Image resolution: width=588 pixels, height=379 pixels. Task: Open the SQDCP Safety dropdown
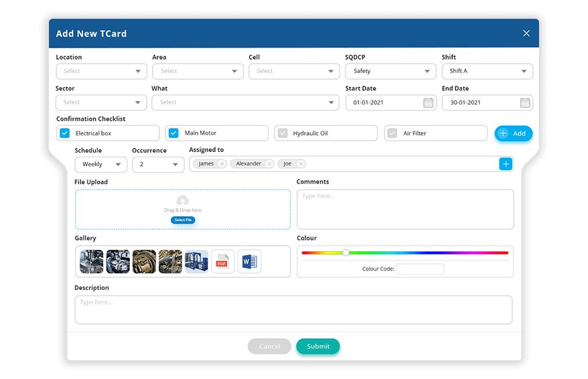point(390,71)
